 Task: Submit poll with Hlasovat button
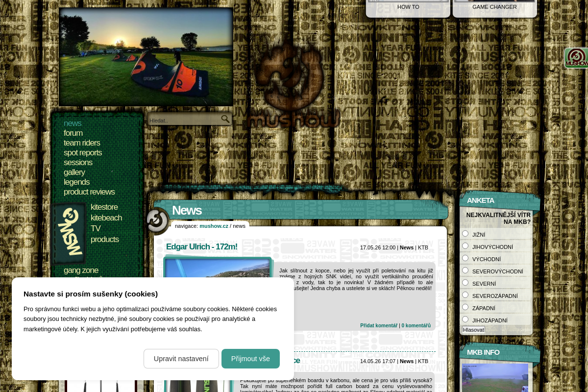click(x=473, y=330)
